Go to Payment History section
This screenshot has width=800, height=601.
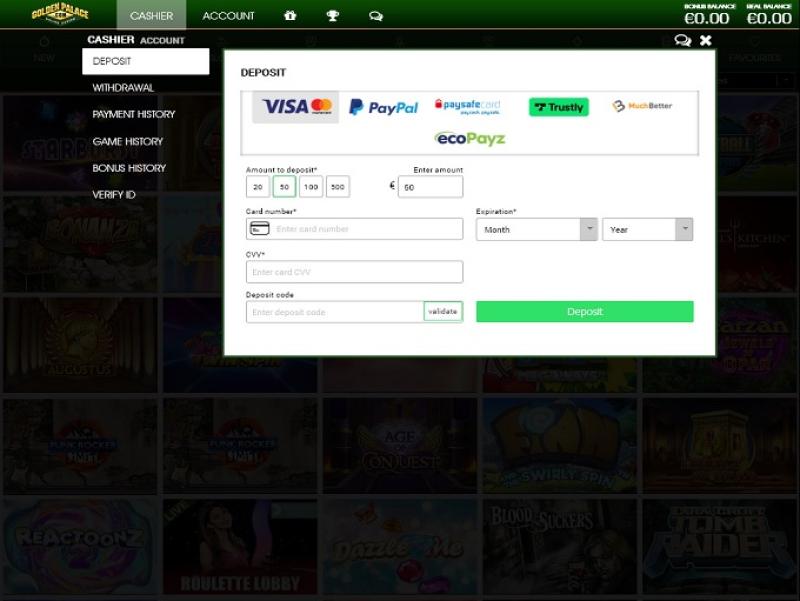click(133, 115)
